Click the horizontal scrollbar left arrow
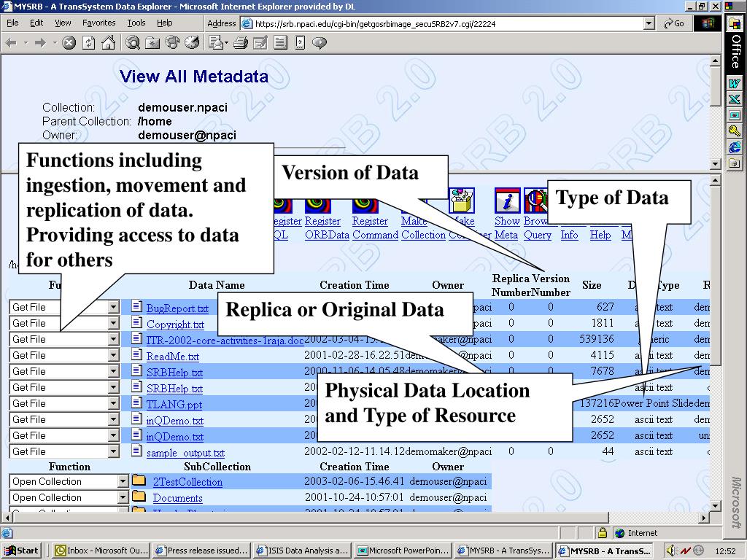The image size is (747, 560). 7,517
